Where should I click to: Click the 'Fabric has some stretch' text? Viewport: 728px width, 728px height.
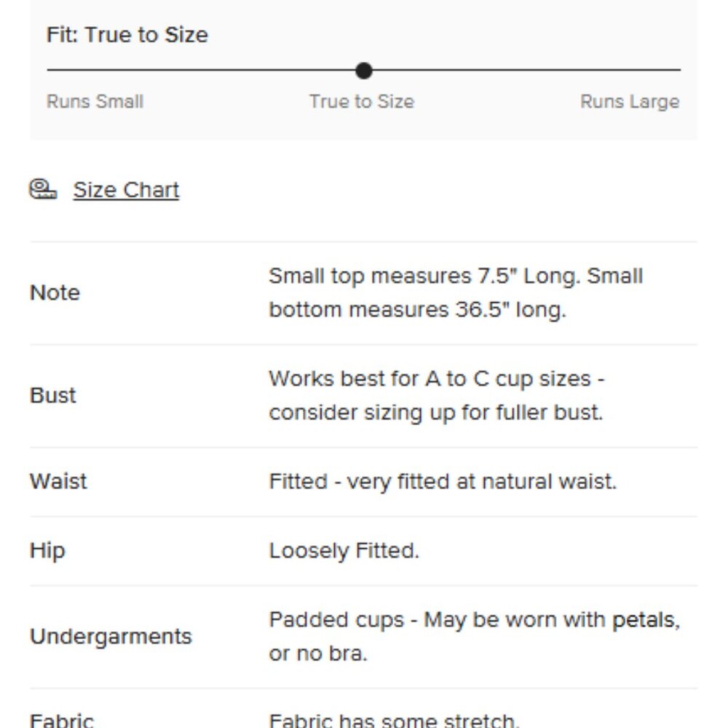pos(394,721)
